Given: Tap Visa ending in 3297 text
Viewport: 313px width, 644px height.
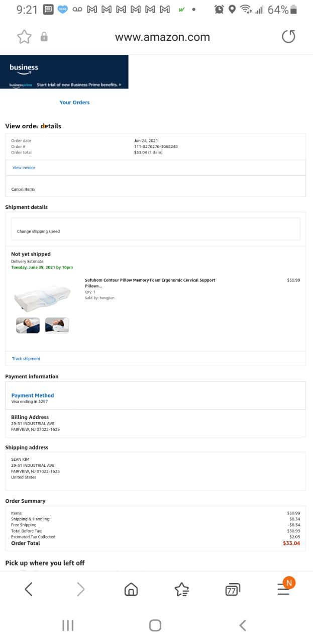Looking at the screenshot, I should [29, 401].
